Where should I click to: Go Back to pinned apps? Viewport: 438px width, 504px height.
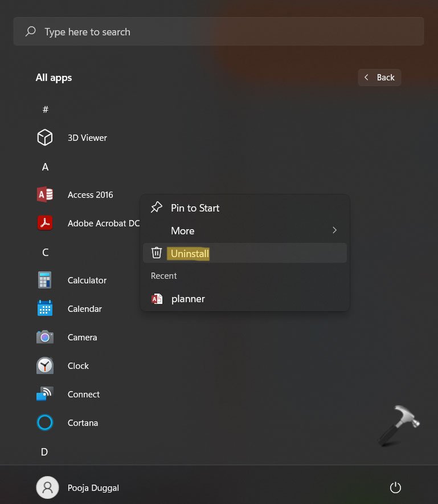[x=379, y=78]
